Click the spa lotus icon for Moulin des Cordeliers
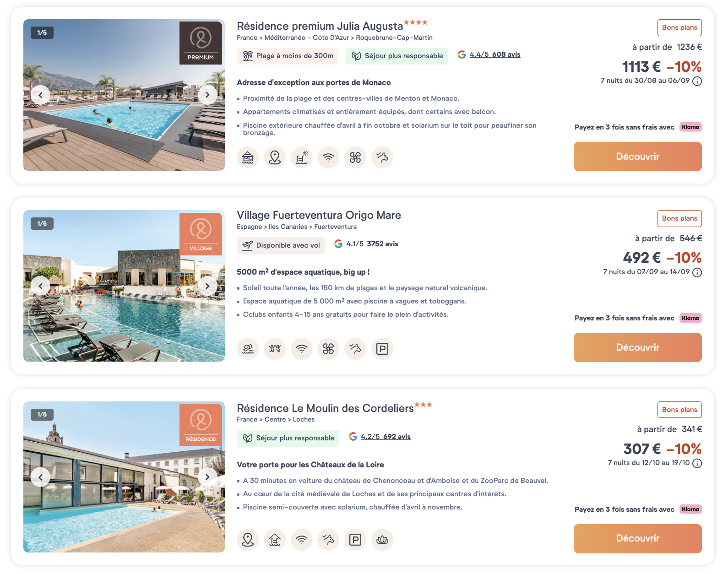The height and width of the screenshot is (574, 728). [x=382, y=540]
